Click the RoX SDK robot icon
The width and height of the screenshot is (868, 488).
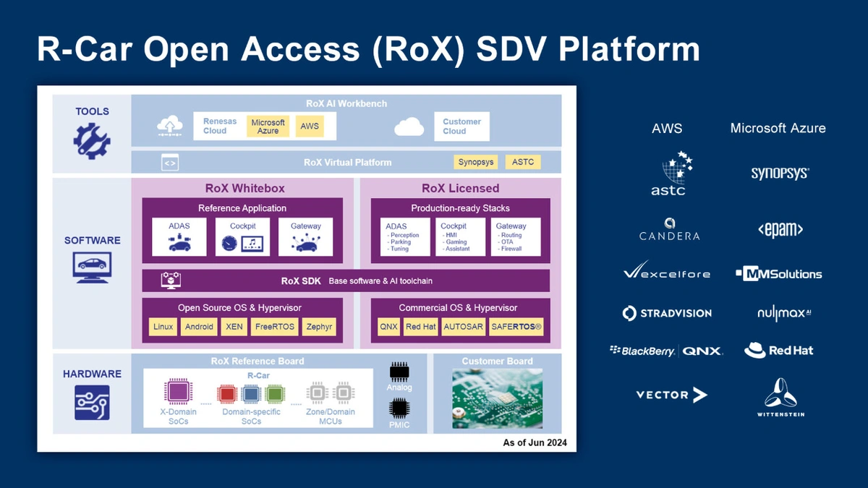[x=171, y=280]
